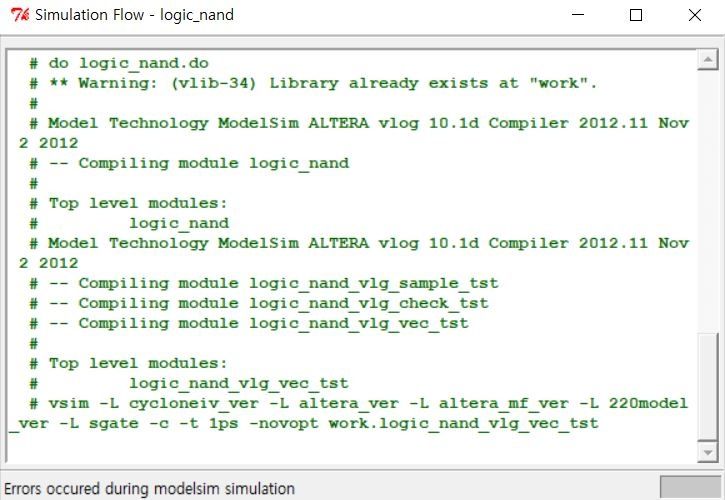Click 'Simulation Flow - logic_nand' window title
This screenshot has height=500, width=725.
135,15
